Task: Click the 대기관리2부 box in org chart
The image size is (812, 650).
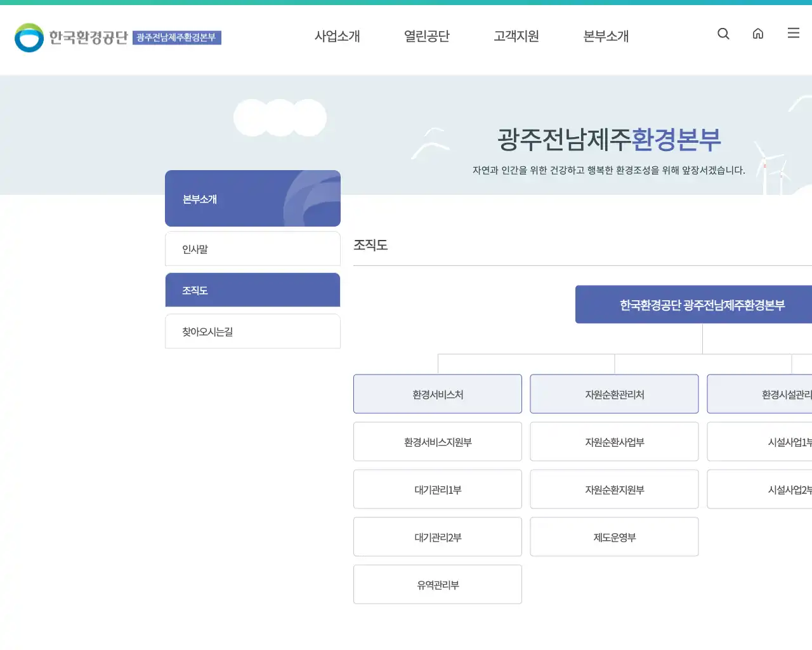Action: pyautogui.click(x=437, y=536)
